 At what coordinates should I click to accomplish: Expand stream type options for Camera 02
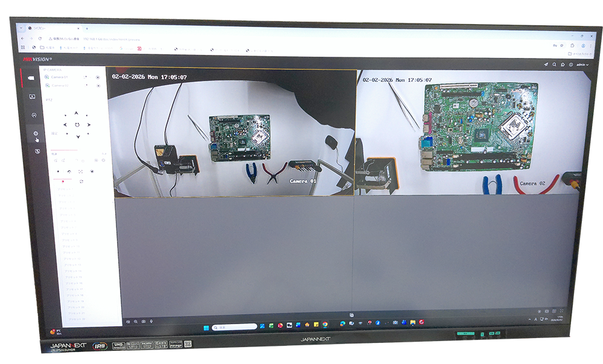tap(86, 86)
